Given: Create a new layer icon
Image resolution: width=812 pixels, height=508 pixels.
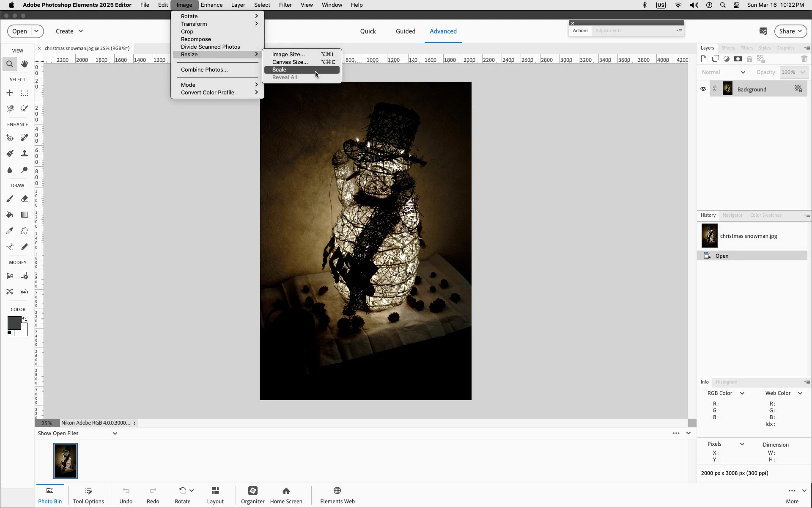Looking at the screenshot, I should pos(704,59).
